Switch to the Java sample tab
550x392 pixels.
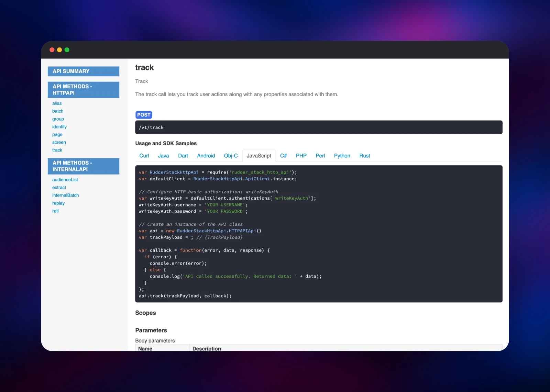tap(163, 156)
